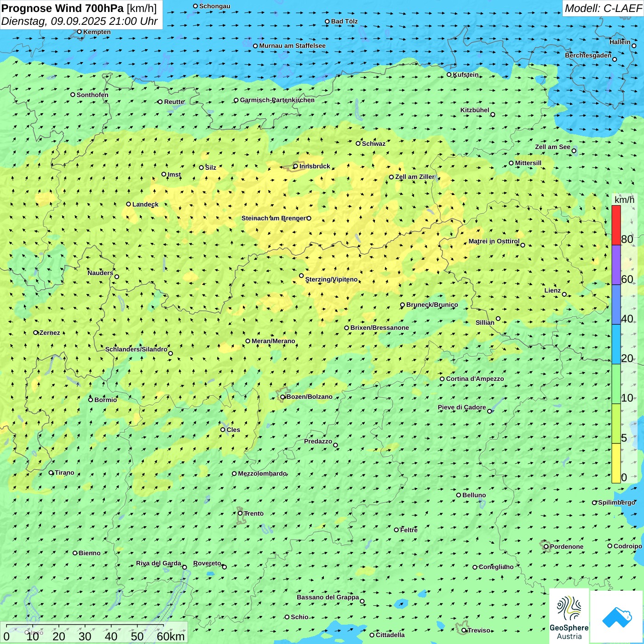Click the Spilimbergo label
This screenshot has height=644, width=644.
tap(617, 502)
